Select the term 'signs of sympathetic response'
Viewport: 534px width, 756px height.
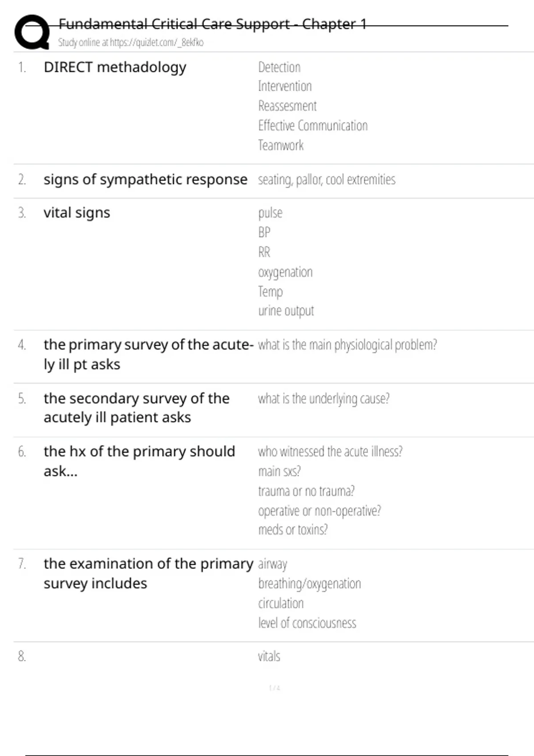pos(145,179)
